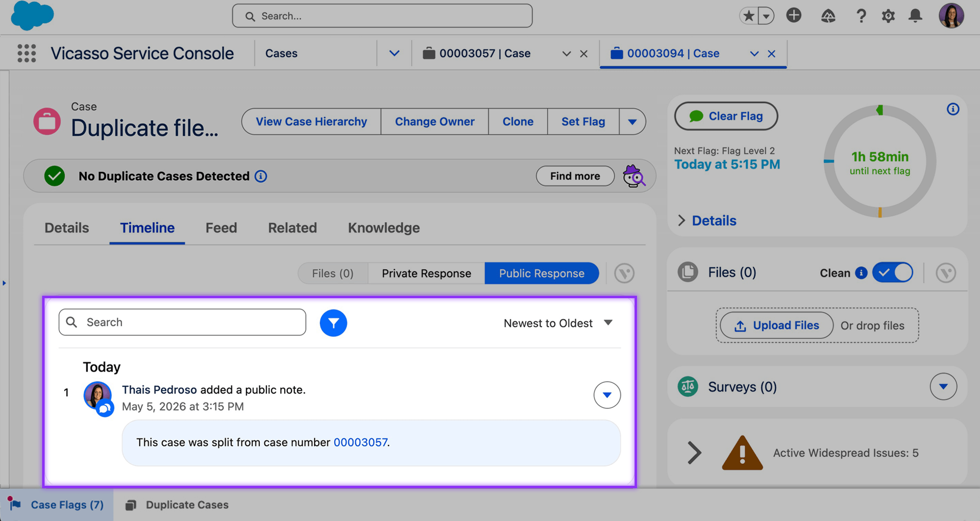Viewport: 980px width, 521px height.
Task: Switch to the Related tab
Action: tap(293, 228)
